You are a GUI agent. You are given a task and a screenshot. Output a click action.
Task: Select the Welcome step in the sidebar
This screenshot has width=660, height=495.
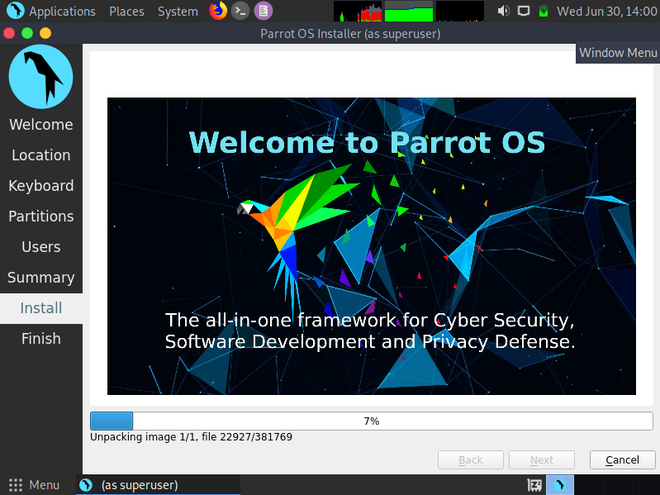pyautogui.click(x=41, y=125)
